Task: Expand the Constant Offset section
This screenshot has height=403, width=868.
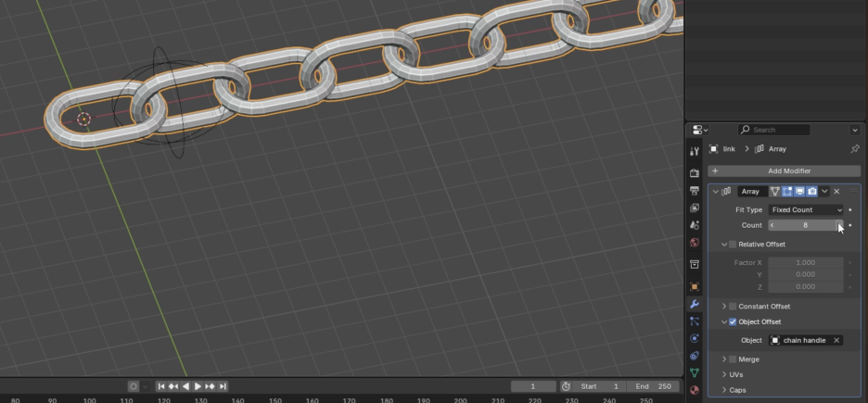Action: 724,307
